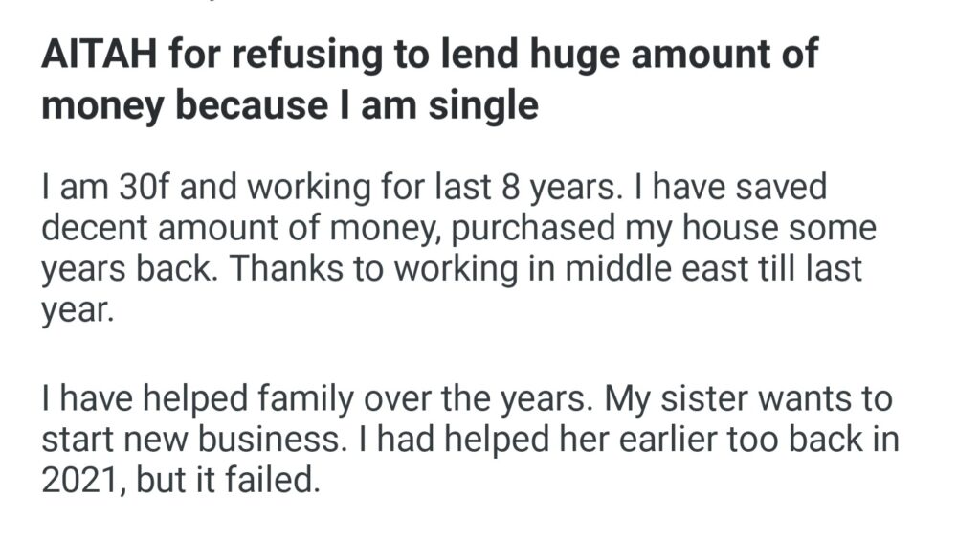Click the lone word "year."
980x543 pixels.
[78, 311]
